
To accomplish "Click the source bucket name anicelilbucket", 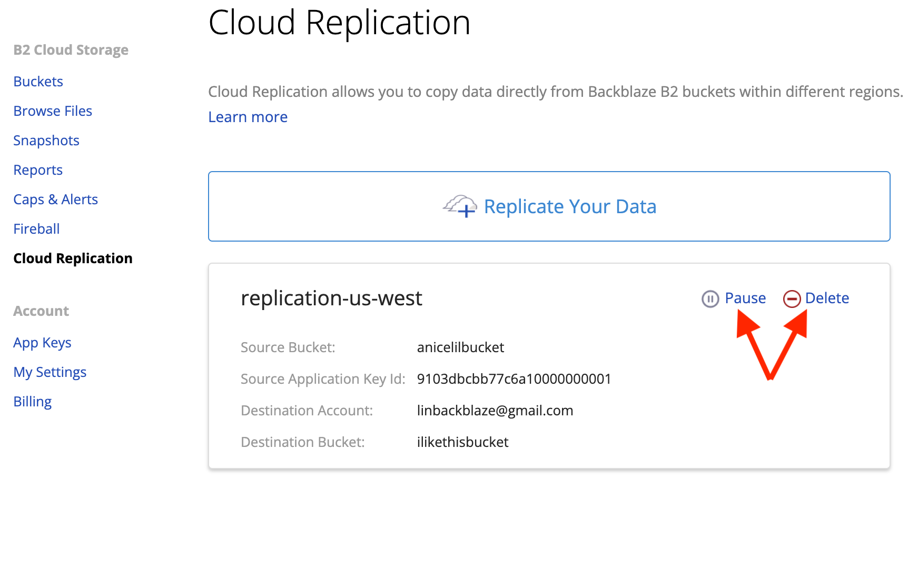I will click(x=461, y=347).
